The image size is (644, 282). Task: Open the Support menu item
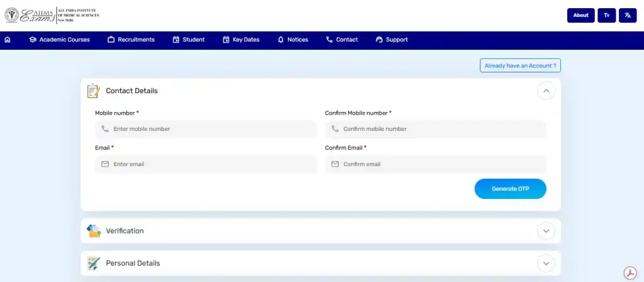[392, 40]
